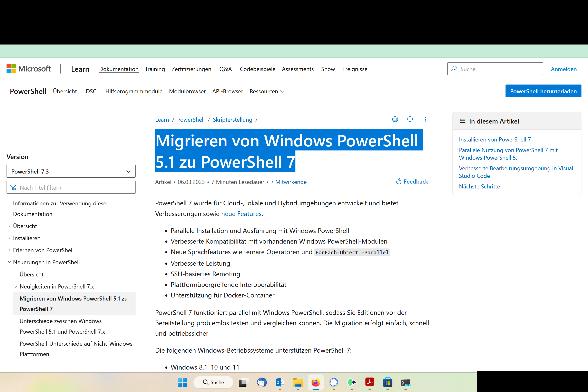The height and width of the screenshot is (392, 588).
Task: Select 'Migrieren von Windows PowerShell 5.1' sidebar item
Action: [74, 304]
